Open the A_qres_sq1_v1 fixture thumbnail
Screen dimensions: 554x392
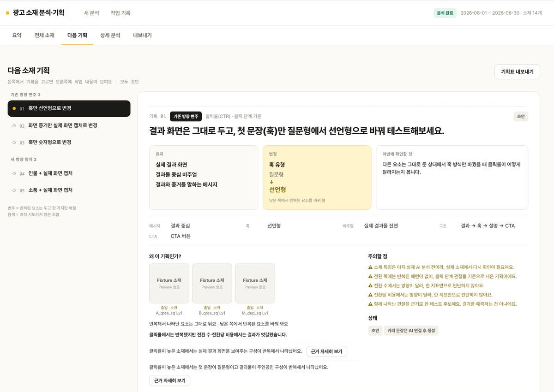[169, 283]
